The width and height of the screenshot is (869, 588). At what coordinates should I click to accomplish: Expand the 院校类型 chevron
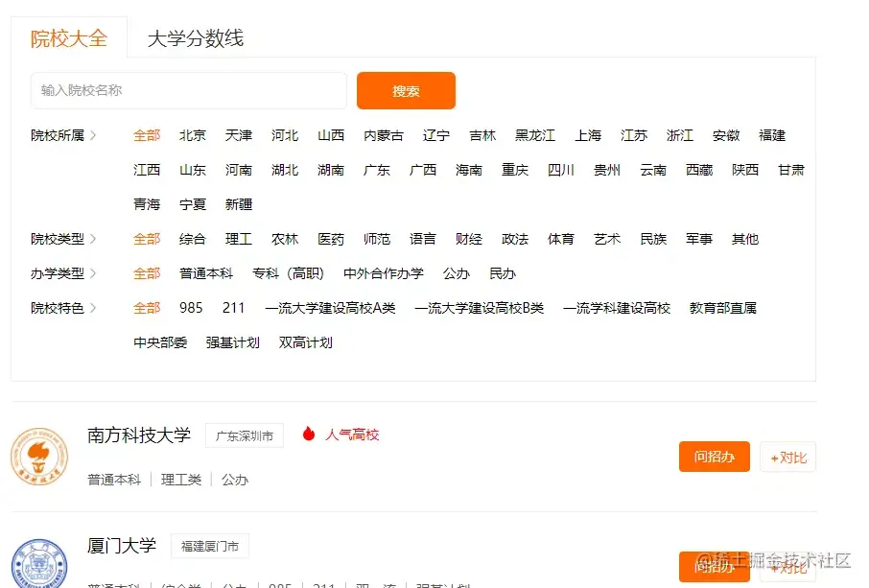tap(92, 239)
